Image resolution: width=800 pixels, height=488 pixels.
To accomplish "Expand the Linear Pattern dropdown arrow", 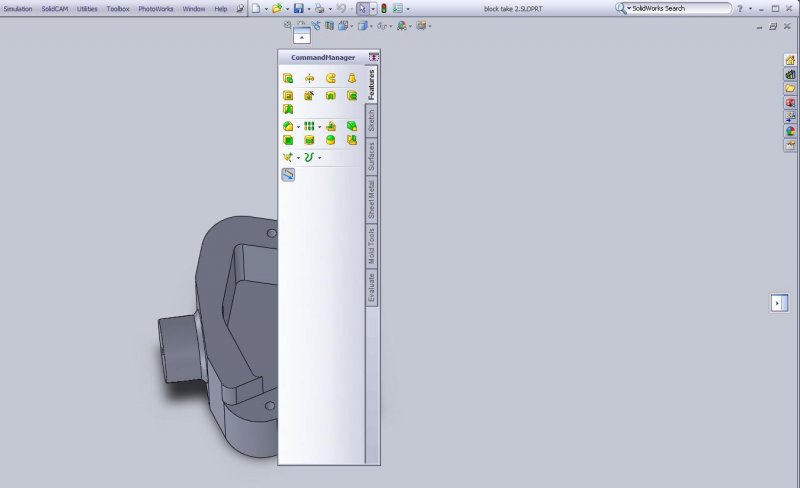I will [x=319, y=127].
